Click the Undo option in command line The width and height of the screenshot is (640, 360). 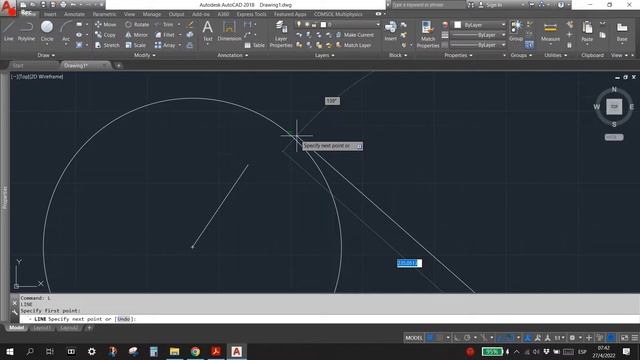(x=124, y=319)
